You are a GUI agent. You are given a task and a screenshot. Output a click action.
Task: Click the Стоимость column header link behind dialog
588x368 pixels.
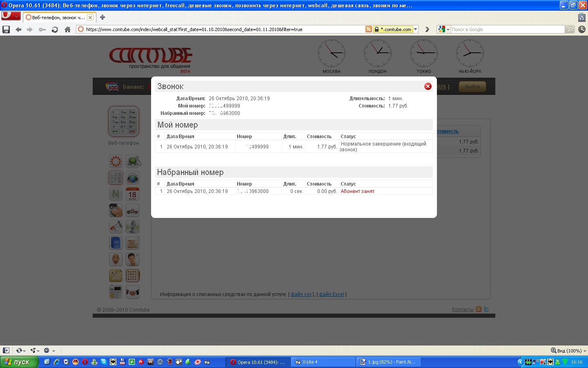pos(448,131)
